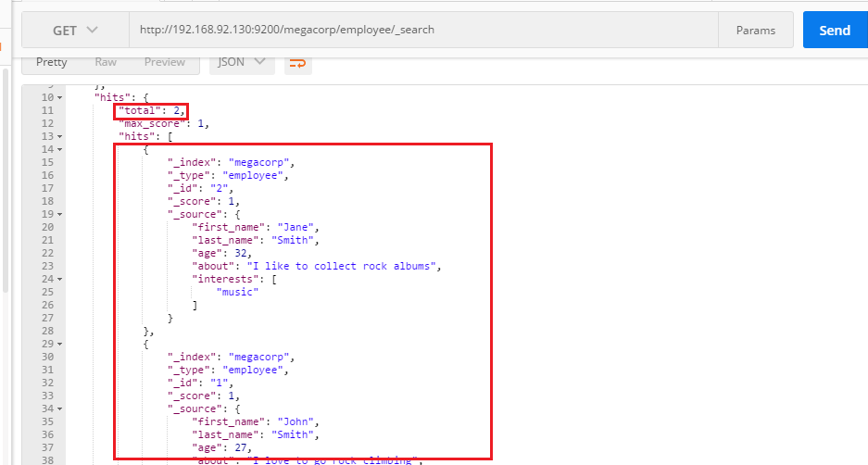This screenshot has width=868, height=465.
Task: Click the "megacorp" value on line 15
Action: click(x=259, y=162)
